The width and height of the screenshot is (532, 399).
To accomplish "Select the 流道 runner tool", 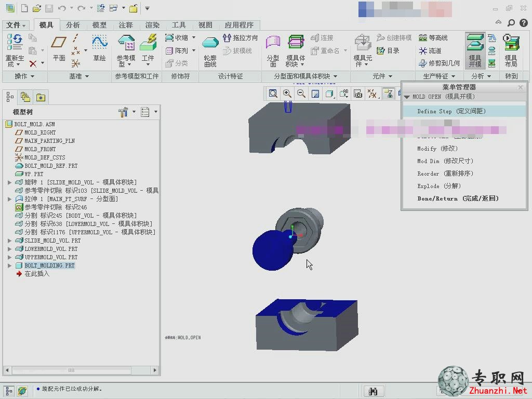I will pos(430,50).
